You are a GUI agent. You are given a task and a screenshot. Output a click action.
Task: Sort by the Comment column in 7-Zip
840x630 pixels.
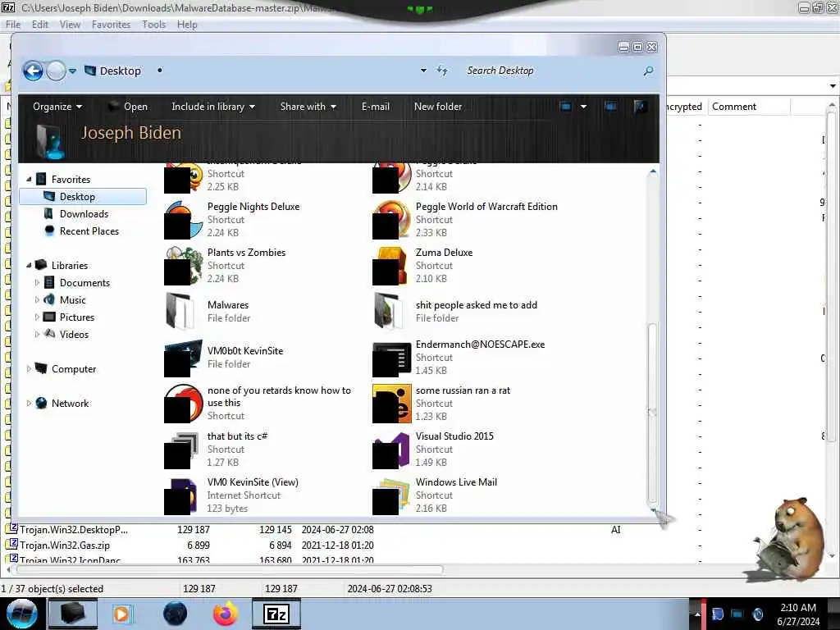pos(749,107)
